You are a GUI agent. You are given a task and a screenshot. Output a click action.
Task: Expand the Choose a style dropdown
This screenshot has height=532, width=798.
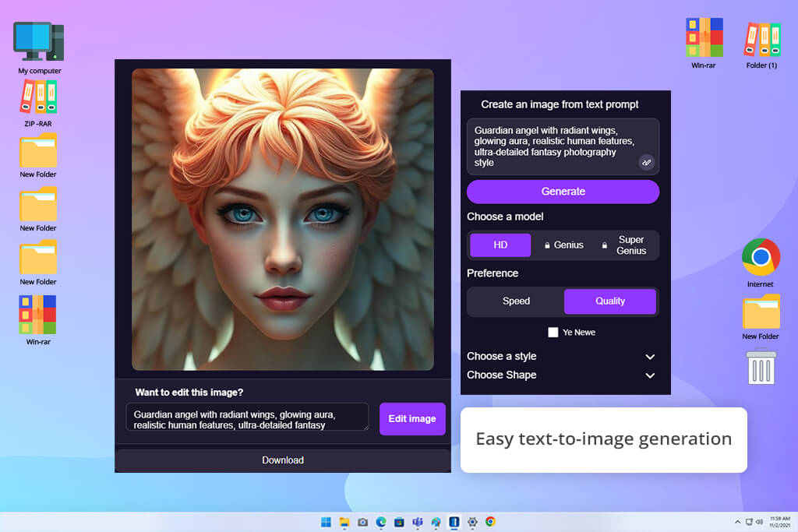coord(561,357)
